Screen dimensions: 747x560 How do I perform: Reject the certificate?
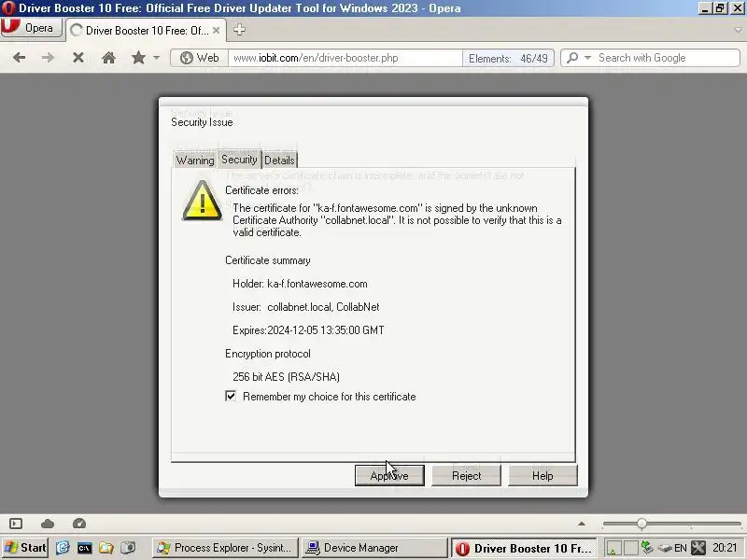[x=466, y=476]
